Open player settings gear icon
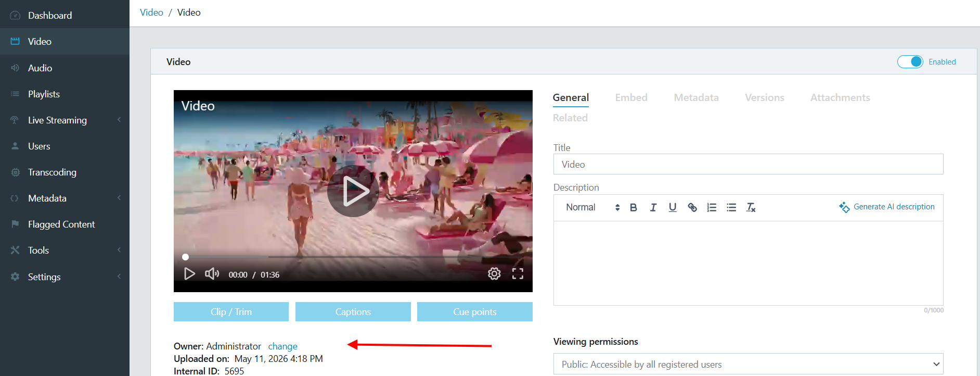Image resolution: width=980 pixels, height=376 pixels. pos(494,273)
